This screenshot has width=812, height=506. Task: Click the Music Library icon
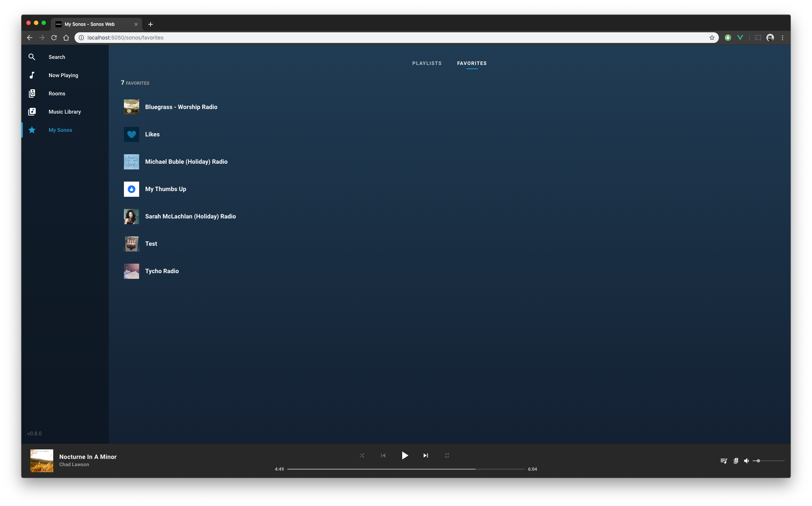click(x=32, y=111)
